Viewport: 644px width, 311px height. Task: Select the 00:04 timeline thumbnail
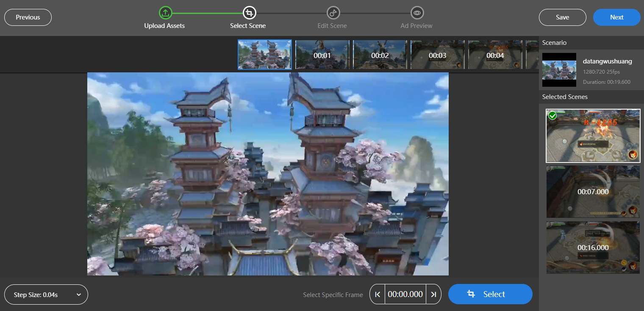tap(495, 55)
